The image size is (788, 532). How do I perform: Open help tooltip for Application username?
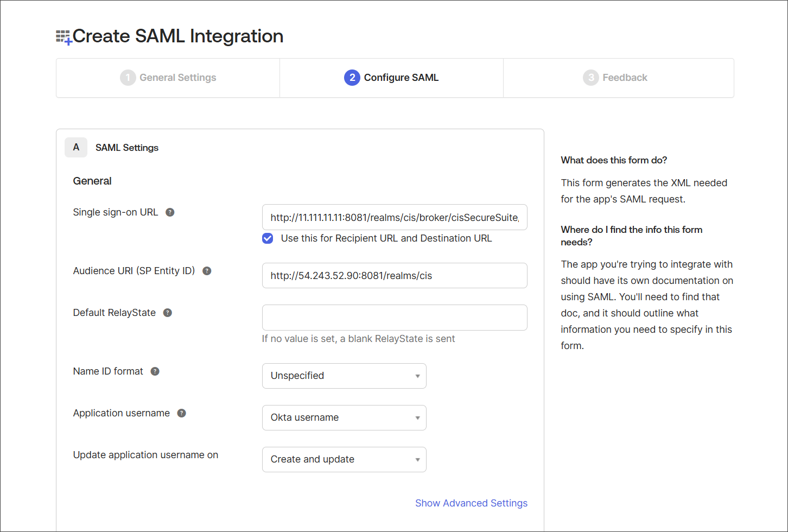(x=182, y=413)
